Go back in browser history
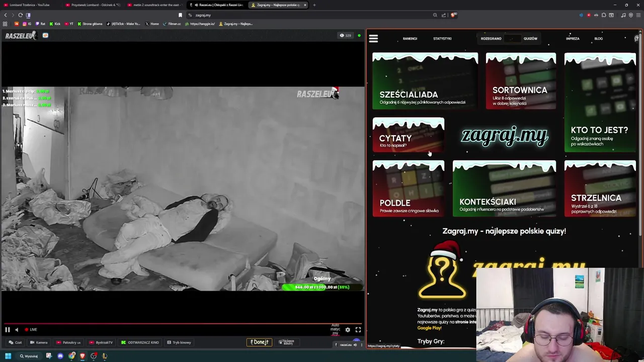The height and width of the screenshot is (362, 644). pyautogui.click(x=6, y=15)
